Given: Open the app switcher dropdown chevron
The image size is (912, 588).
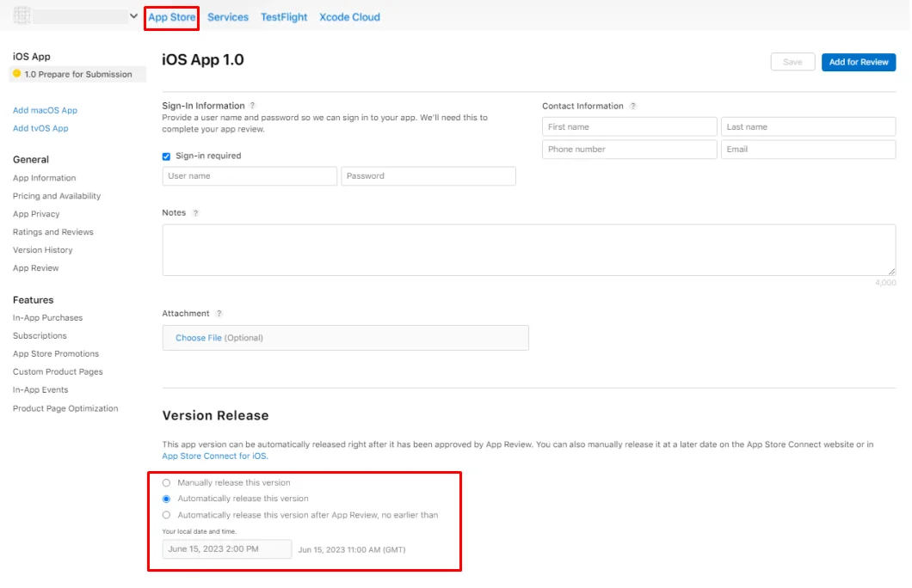Looking at the screenshot, I should coord(133,16).
